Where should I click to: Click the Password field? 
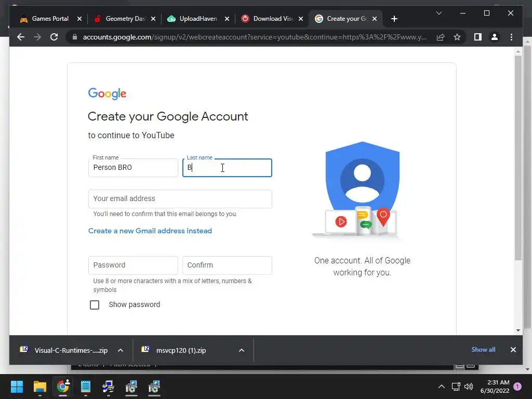133,265
